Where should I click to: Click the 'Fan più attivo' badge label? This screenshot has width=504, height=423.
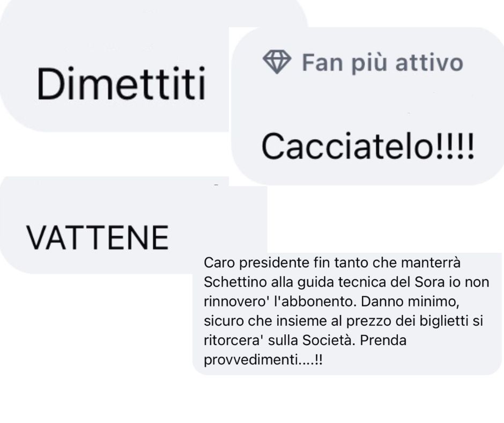click(382, 62)
